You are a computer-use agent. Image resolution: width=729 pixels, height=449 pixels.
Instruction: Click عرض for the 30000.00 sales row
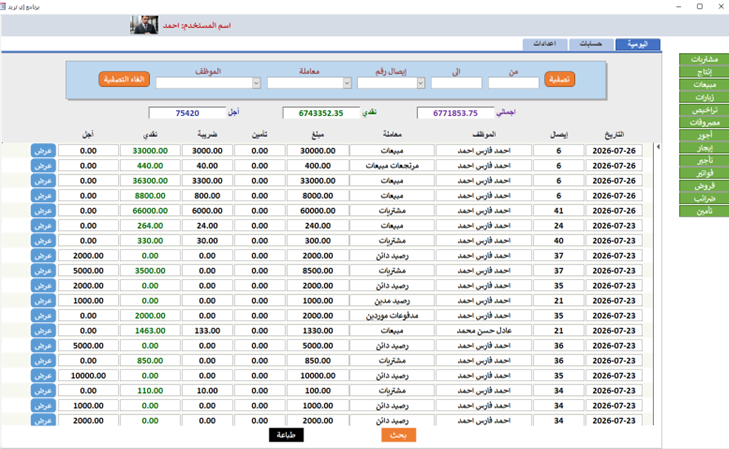point(43,151)
